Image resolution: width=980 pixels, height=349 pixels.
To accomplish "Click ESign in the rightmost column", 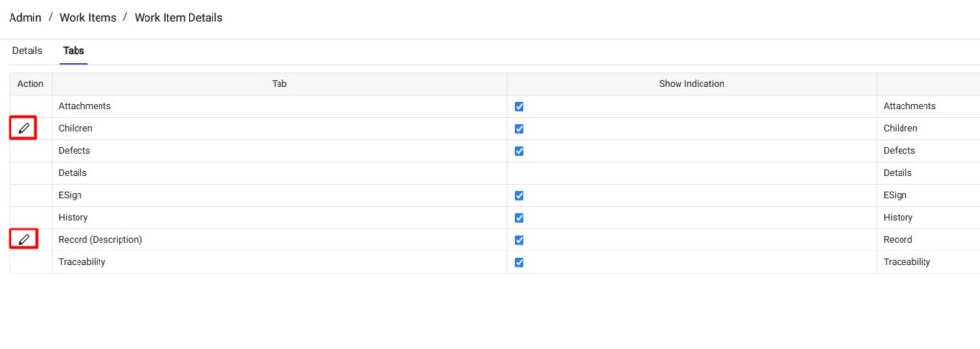I will 895,195.
